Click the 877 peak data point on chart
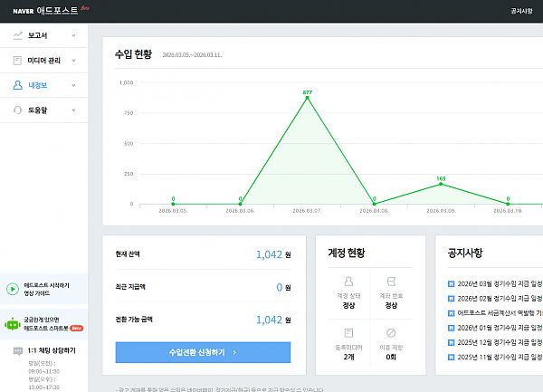 [x=307, y=98]
